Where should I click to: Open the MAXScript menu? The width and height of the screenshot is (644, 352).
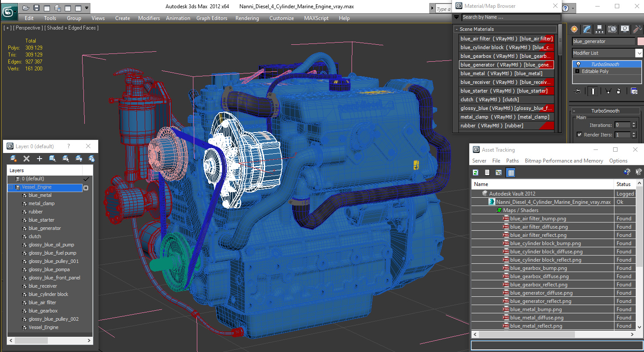click(x=316, y=18)
